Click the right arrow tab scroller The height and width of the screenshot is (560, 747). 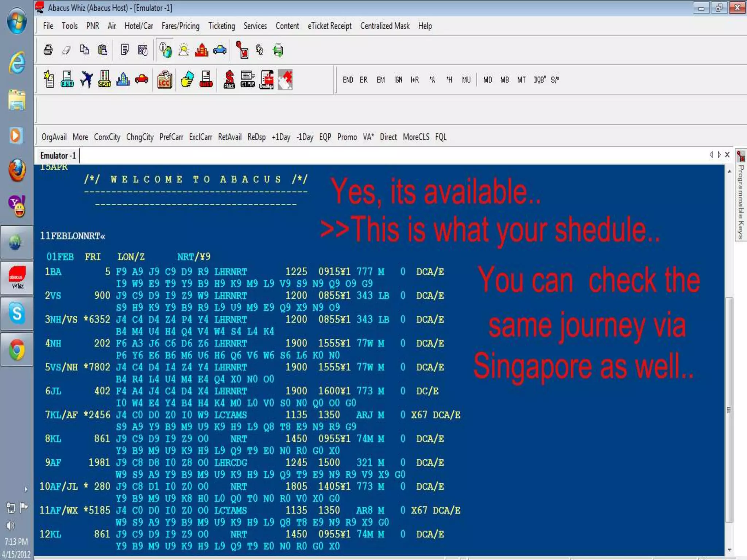pos(719,155)
